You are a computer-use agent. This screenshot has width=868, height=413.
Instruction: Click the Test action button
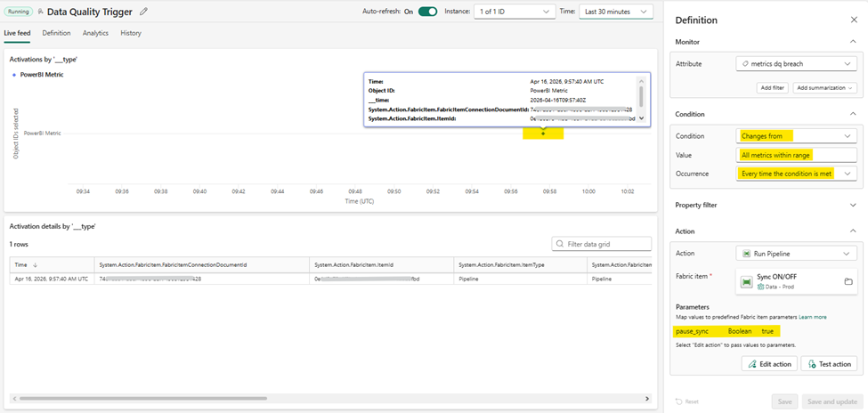829,364
